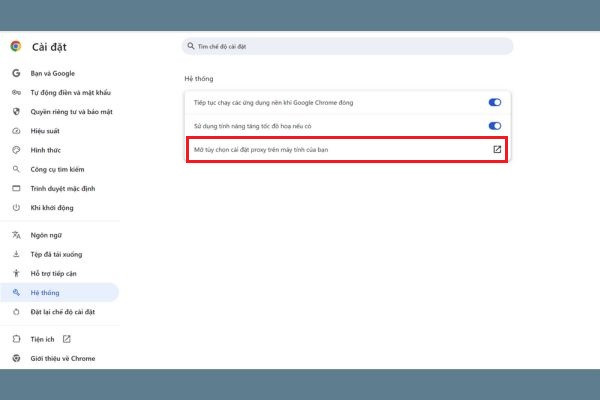This screenshot has height=400, width=600.
Task: Click the power icon for Khi khởi động
Action: (16, 207)
